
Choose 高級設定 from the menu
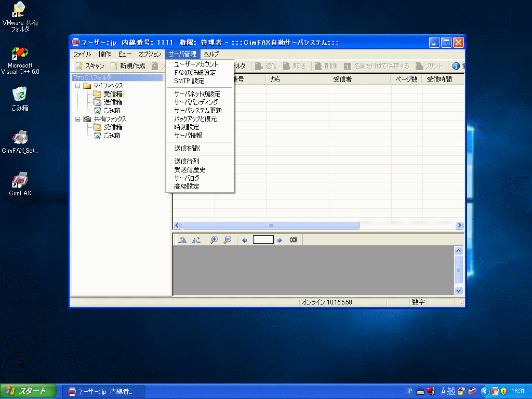(200, 187)
